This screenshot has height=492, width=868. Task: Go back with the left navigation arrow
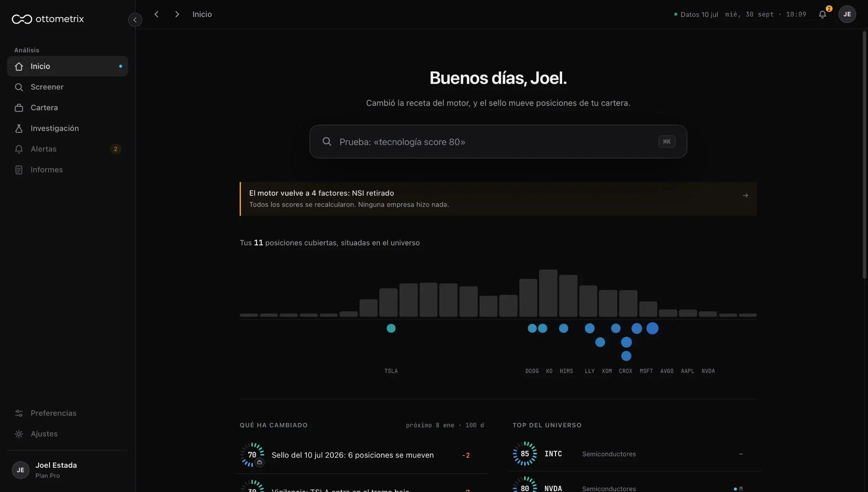[x=157, y=14]
